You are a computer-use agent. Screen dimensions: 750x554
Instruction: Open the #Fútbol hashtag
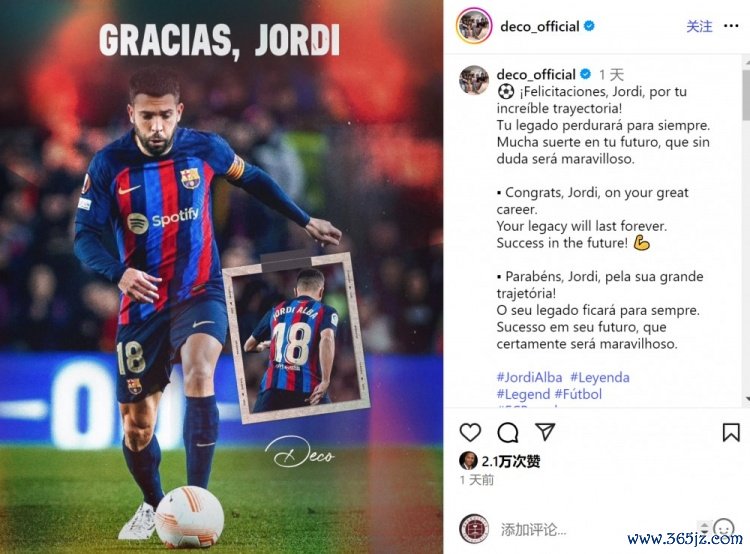pyautogui.click(x=578, y=394)
